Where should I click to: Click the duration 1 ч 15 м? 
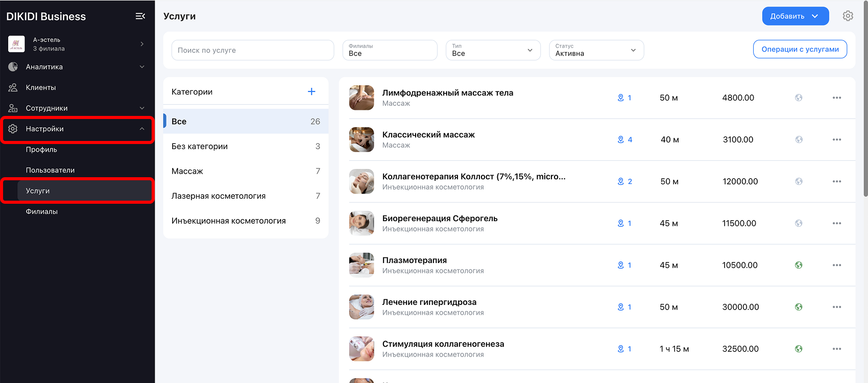[674, 349]
